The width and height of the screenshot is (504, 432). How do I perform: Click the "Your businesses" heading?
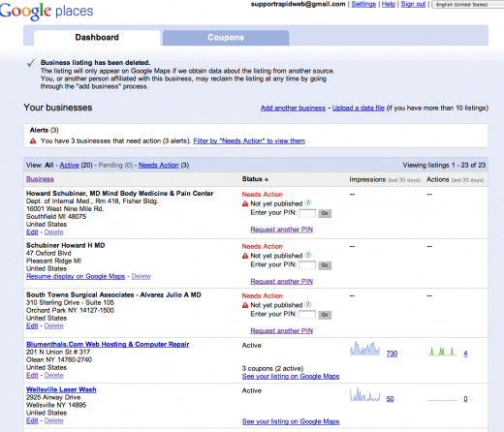58,108
